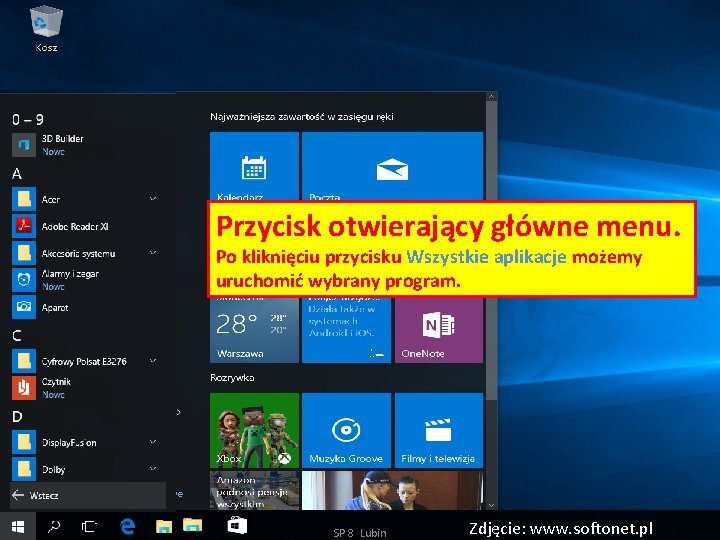This screenshot has width=720, height=540.
Task: Expand DisplayFusion folder chevron
Action: click(153, 442)
